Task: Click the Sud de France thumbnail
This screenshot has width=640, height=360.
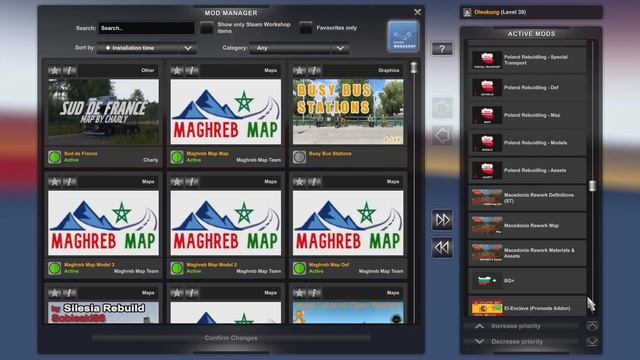Action: [x=103, y=112]
